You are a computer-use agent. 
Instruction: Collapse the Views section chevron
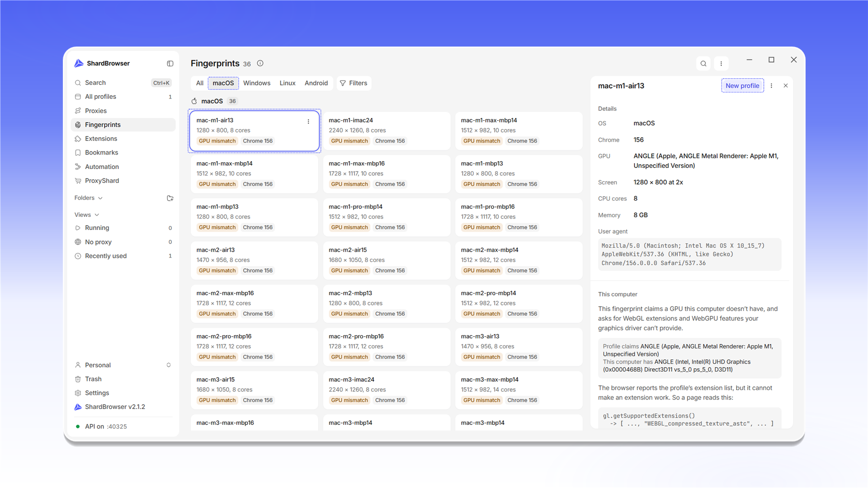pyautogui.click(x=97, y=215)
